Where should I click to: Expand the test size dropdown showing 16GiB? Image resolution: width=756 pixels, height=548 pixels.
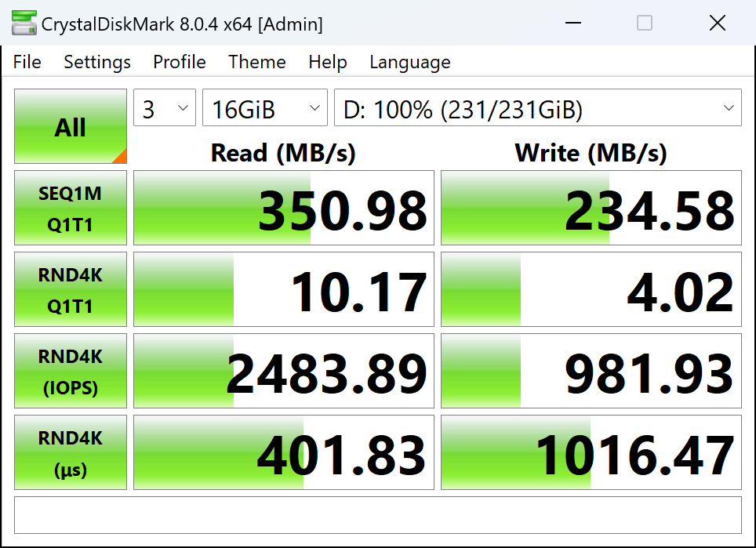pos(265,107)
